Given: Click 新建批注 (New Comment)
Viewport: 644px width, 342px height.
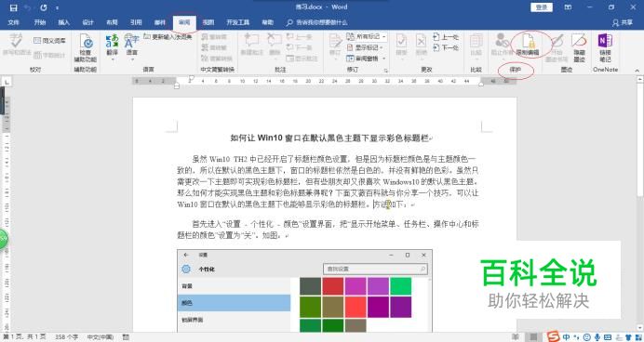Looking at the screenshot, I should pos(251,45).
